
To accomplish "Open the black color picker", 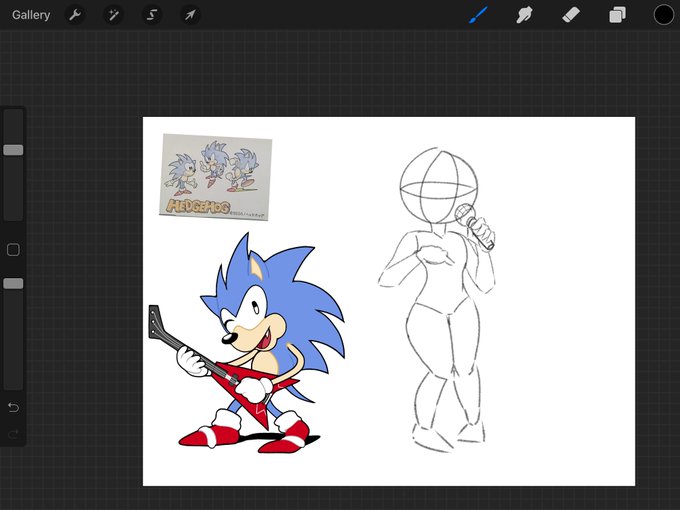I will tap(664, 15).
